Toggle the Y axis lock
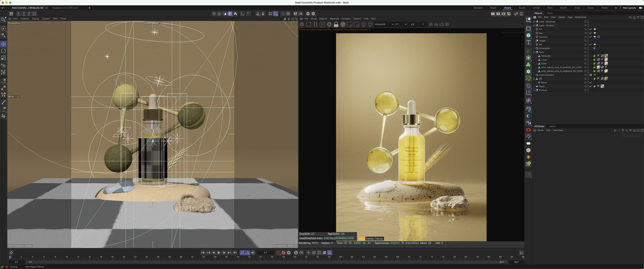 click(24, 14)
